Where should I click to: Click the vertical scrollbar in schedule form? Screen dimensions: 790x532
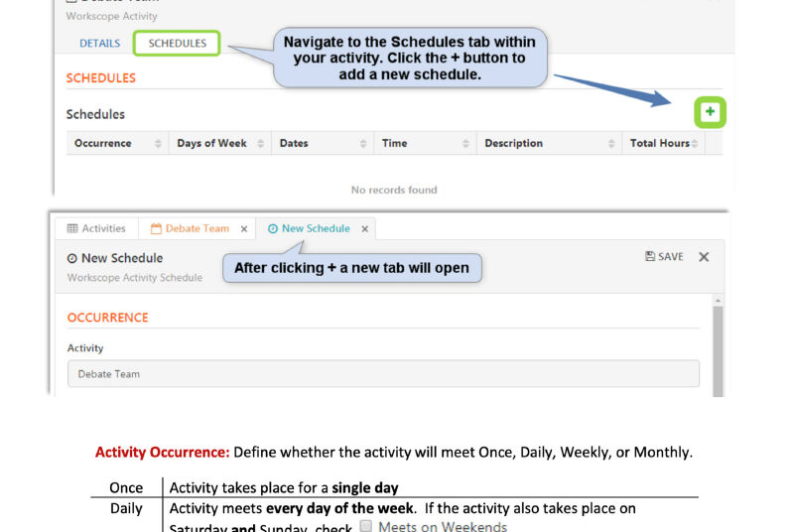tap(718, 347)
